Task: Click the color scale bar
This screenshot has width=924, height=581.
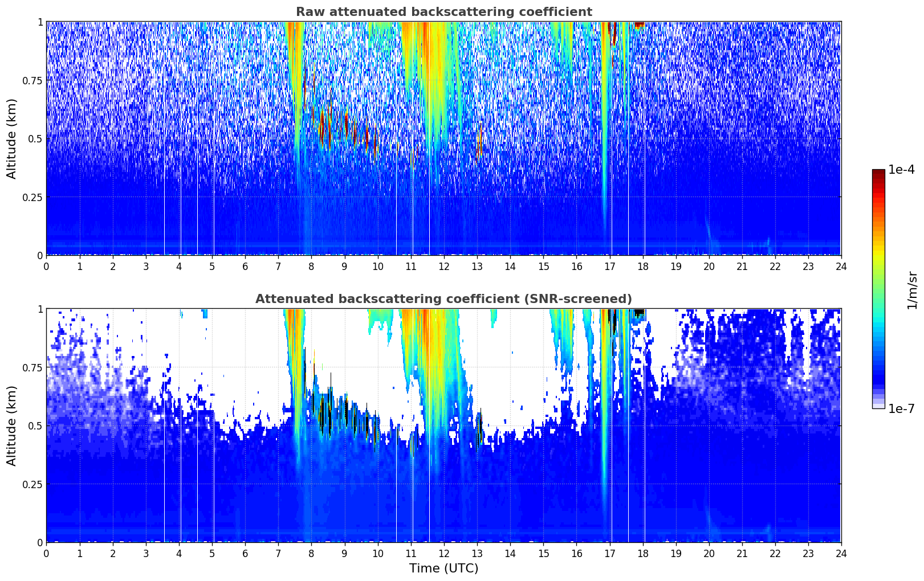Action: point(878,289)
